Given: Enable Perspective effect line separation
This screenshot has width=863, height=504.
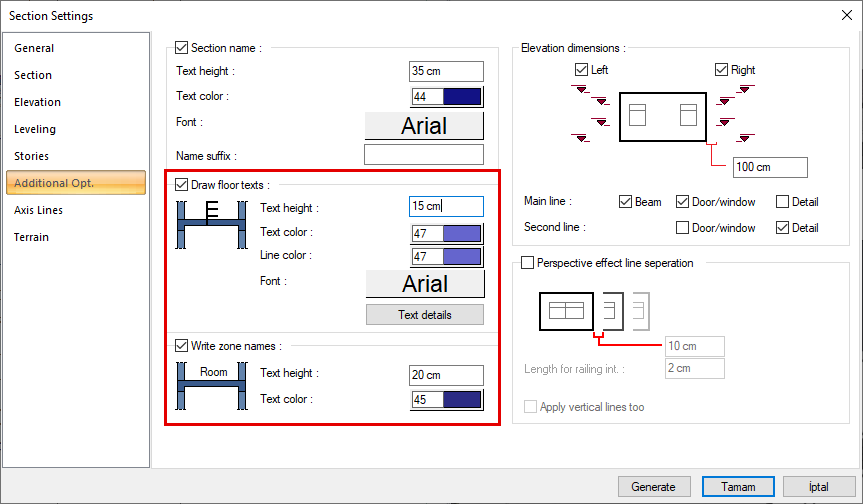Looking at the screenshot, I should coord(528,263).
